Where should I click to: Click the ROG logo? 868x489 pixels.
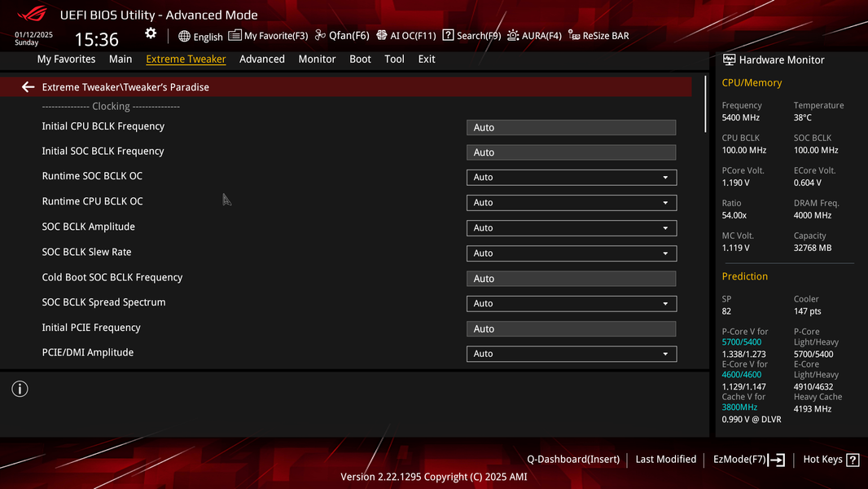(x=33, y=13)
